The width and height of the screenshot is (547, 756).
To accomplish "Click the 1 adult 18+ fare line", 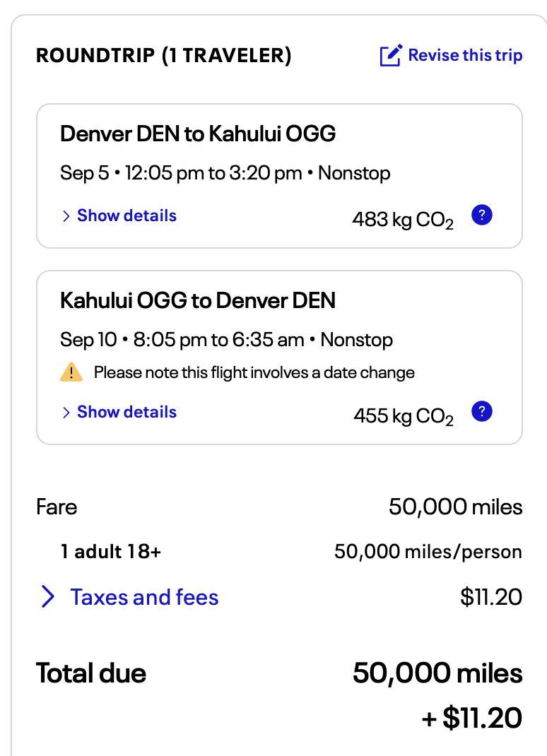I will (x=111, y=551).
